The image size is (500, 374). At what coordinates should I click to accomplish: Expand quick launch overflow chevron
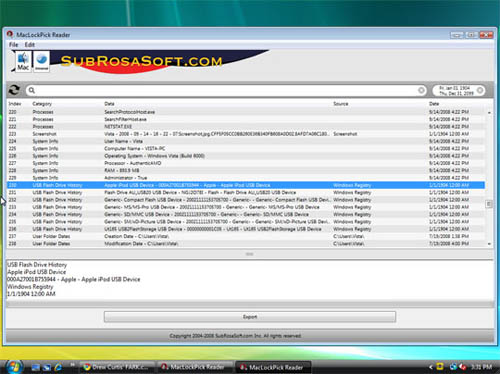72,365
